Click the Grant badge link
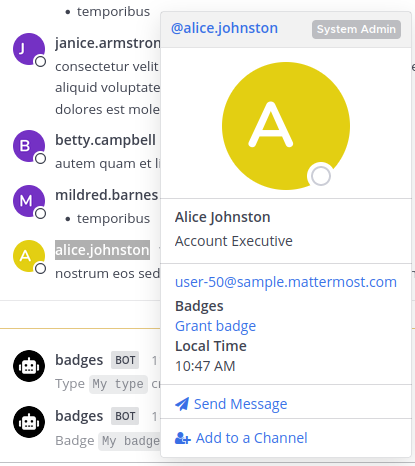 [215, 326]
